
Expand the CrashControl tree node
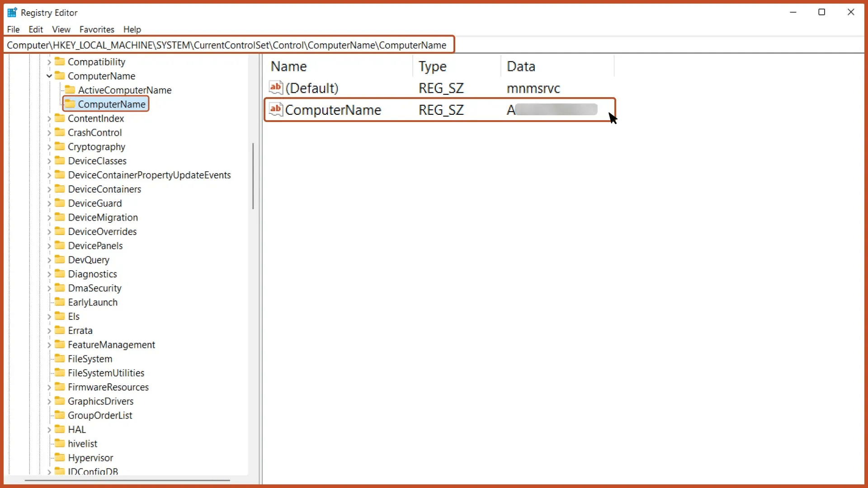click(48, 132)
